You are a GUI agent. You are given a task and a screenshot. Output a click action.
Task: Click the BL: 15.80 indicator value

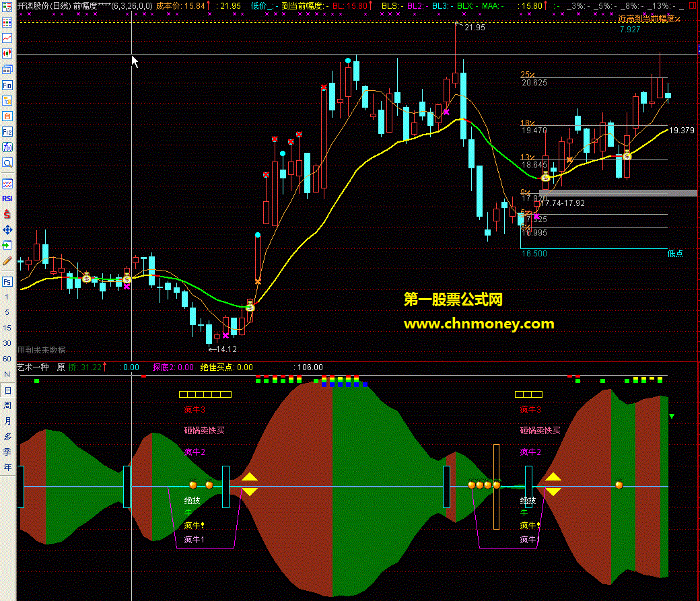[352, 6]
